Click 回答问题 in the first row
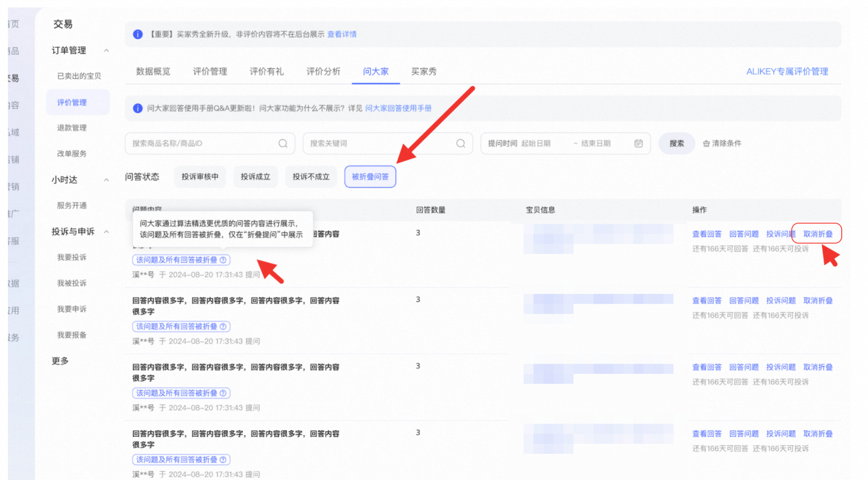868x480 pixels. (x=744, y=234)
